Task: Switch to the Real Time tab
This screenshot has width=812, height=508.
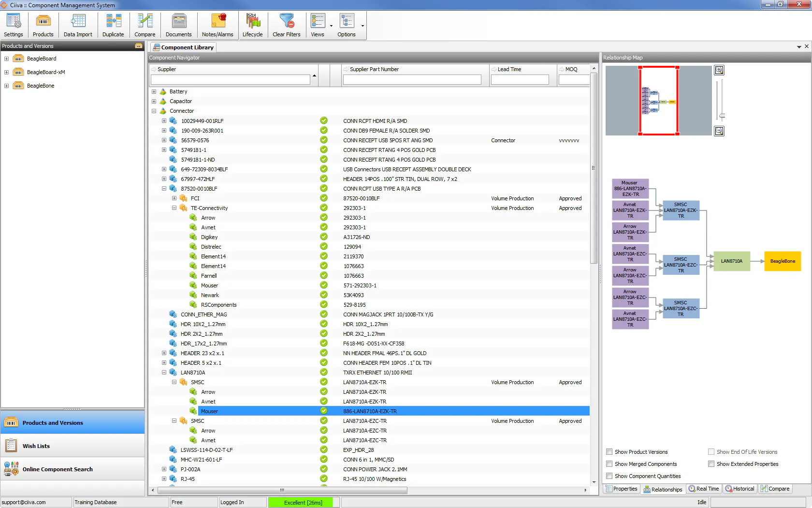Action: tap(704, 489)
